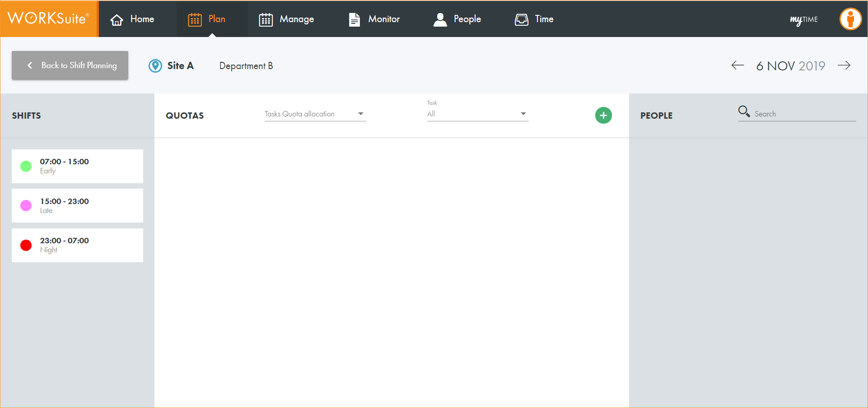Viewport: 868px width, 408px height.
Task: Go back to Shift Planning
Action: click(70, 65)
